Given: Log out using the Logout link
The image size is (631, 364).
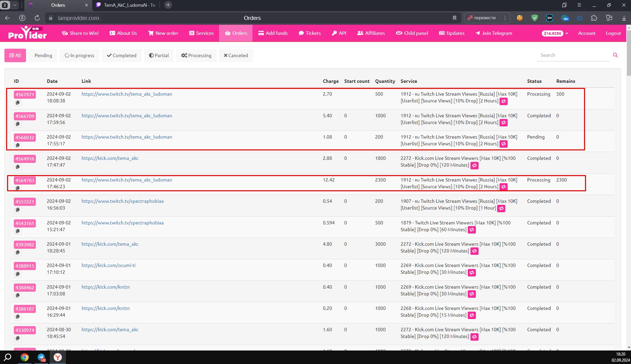Looking at the screenshot, I should (x=613, y=33).
